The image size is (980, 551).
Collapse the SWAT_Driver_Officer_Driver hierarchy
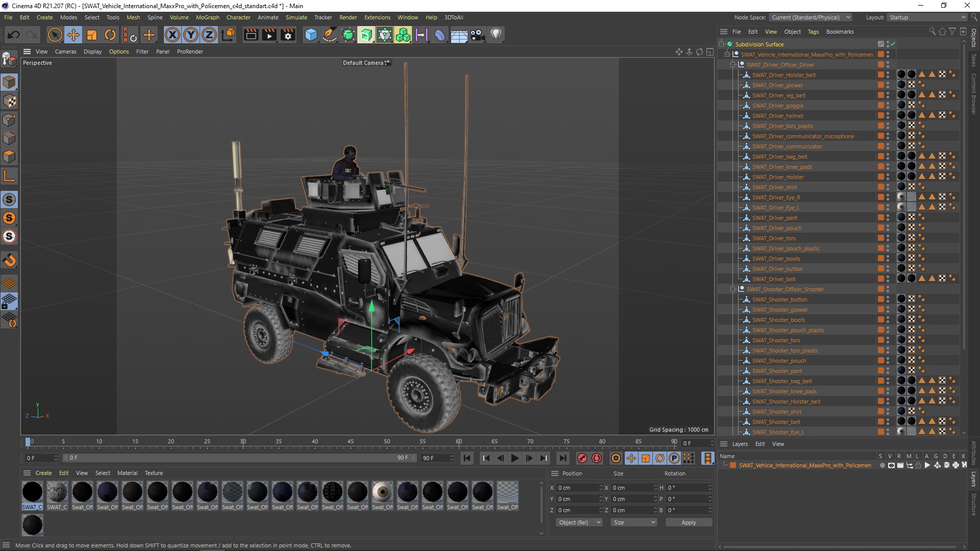coord(733,65)
